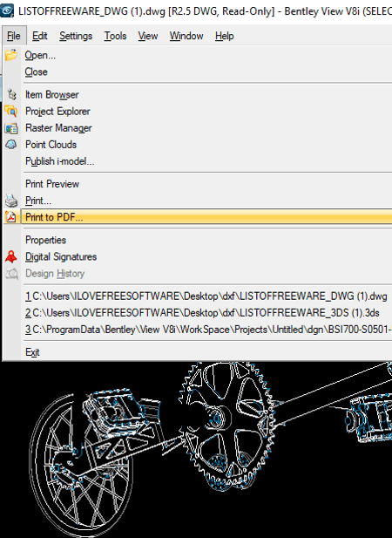This screenshot has height=538, width=392.
Task: Choose Print... from the File menu
Action: tap(198, 201)
